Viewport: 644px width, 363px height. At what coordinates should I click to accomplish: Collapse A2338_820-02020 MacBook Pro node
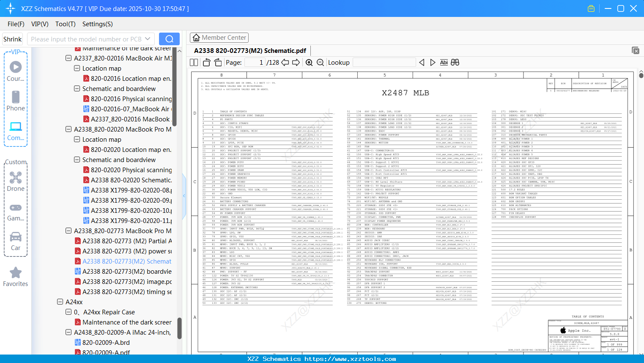tap(69, 129)
